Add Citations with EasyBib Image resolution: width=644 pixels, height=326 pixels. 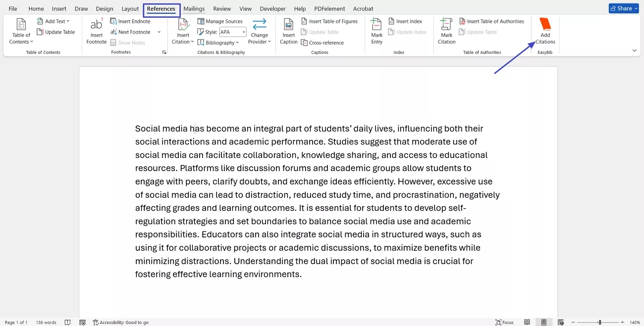point(545,31)
